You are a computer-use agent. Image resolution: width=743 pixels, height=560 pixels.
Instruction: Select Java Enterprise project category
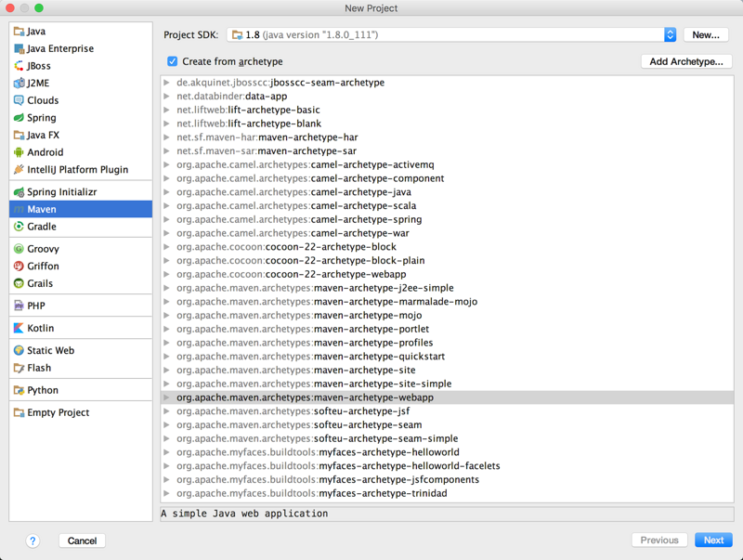point(81,49)
